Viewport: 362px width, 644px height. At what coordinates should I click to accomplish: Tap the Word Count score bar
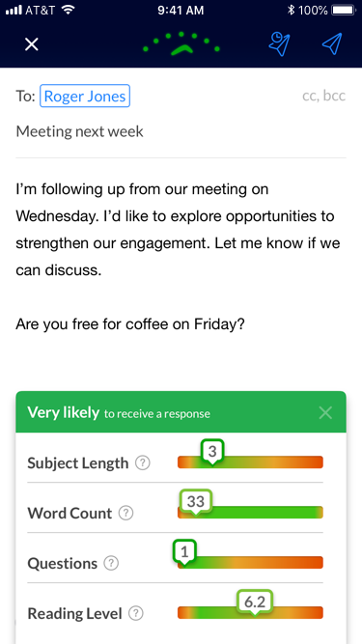click(250, 512)
